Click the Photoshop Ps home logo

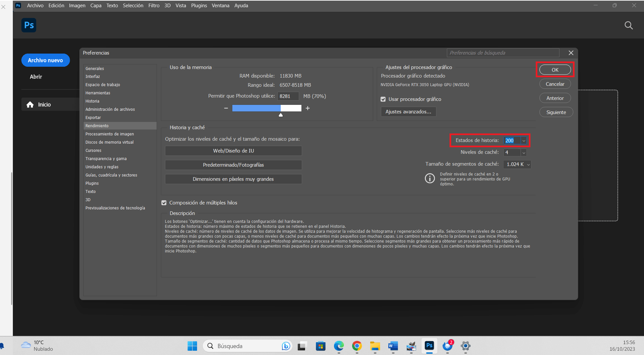(29, 25)
